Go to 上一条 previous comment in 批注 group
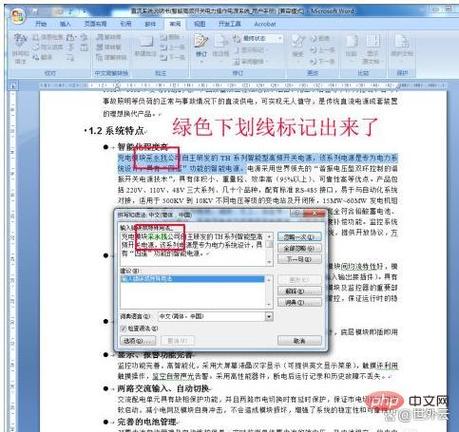 pyautogui.click(x=172, y=47)
